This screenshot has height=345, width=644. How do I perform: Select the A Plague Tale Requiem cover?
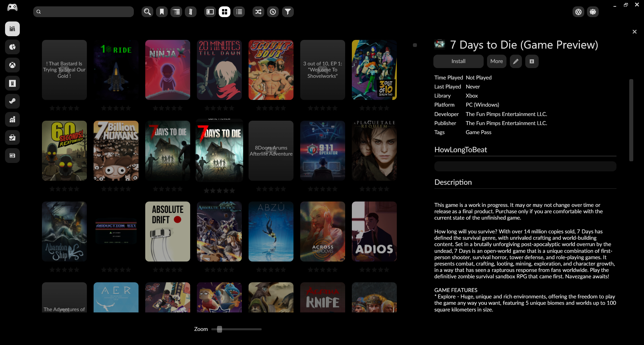[x=374, y=151]
